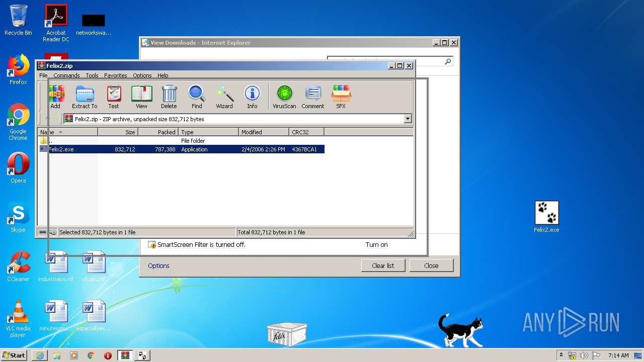The width and height of the screenshot is (644, 362).
Task: Launch Firefox from the desktop
Action: point(18,69)
